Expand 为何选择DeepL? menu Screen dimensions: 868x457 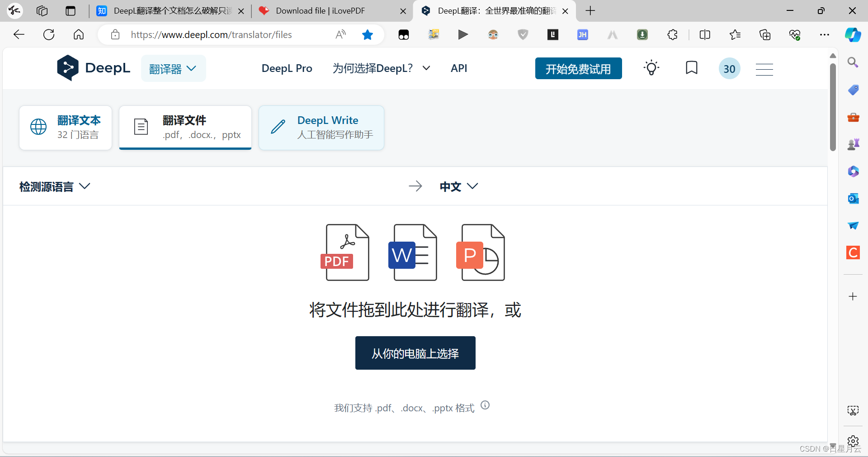(381, 68)
